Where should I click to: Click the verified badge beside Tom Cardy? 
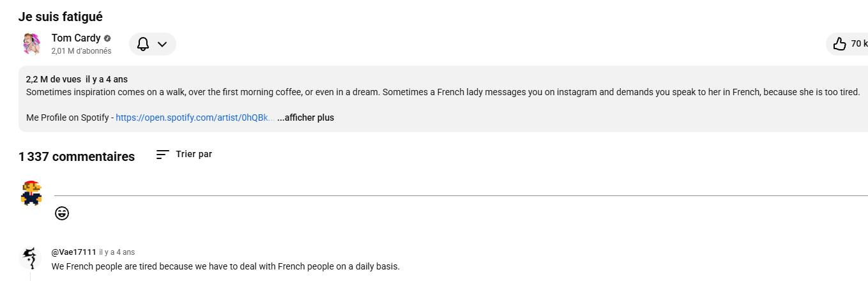click(x=108, y=38)
